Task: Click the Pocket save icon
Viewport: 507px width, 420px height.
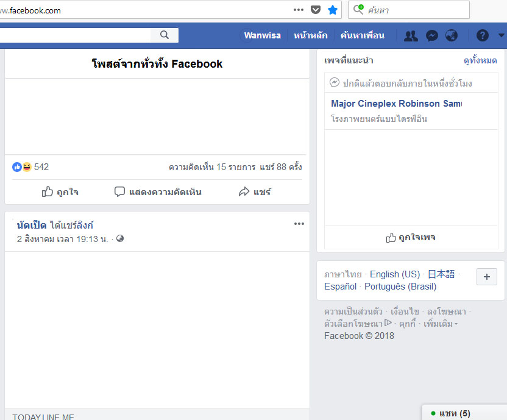Action: 315,10
